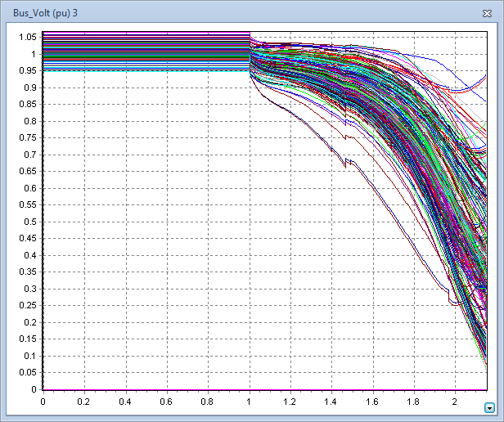
Task: Click the 1.2 x-axis label
Action: (290, 402)
